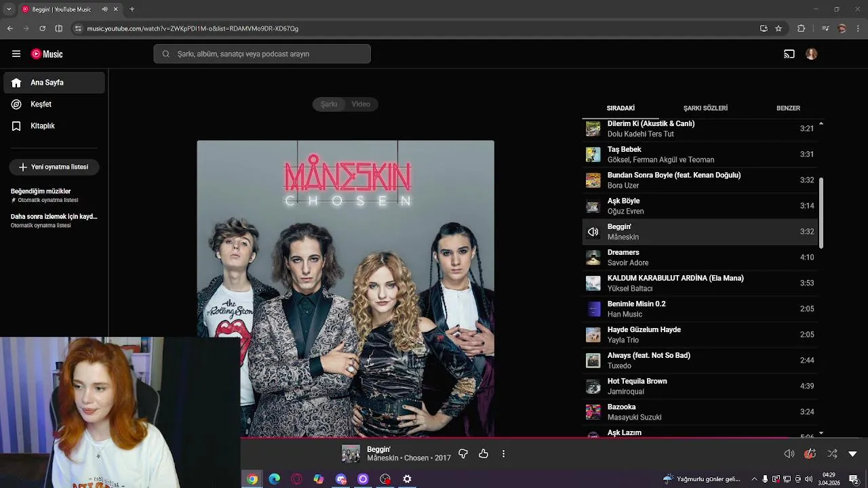Image resolution: width=868 pixels, height=488 pixels.
Task: Click the Beggin' thumbnail in player bar
Action: pos(351,453)
